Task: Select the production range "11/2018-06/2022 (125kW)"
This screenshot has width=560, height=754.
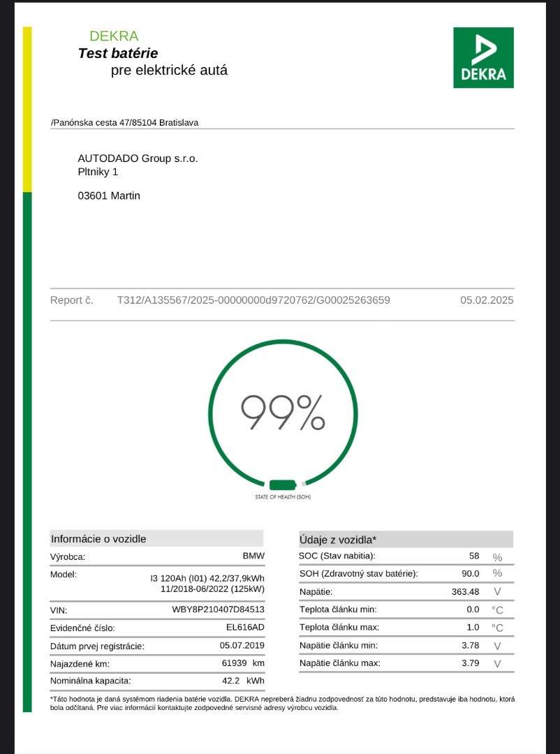Action: pos(213,589)
